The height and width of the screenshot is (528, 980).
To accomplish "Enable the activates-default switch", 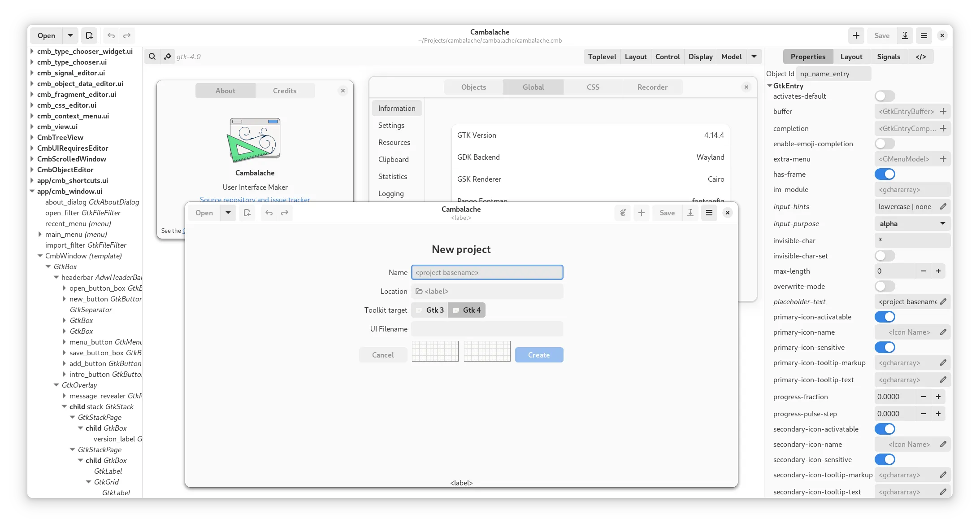I will point(885,96).
